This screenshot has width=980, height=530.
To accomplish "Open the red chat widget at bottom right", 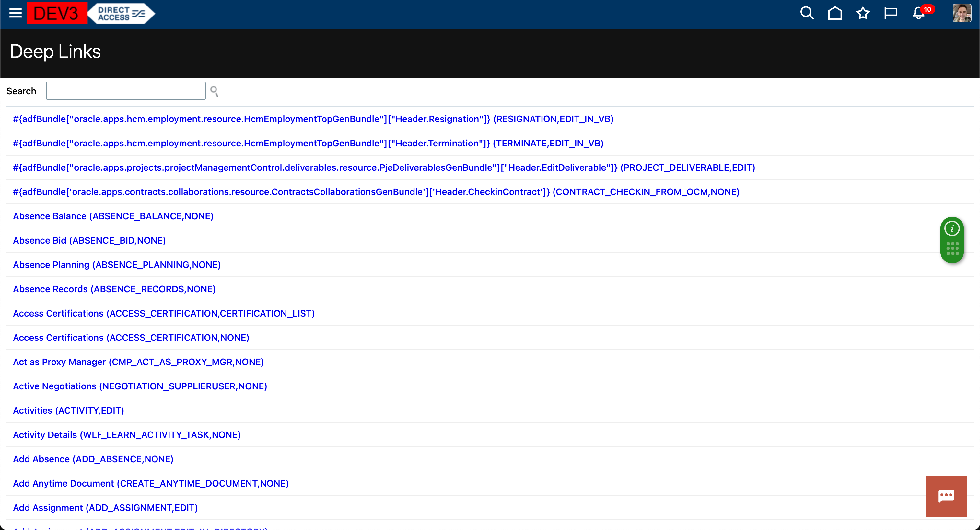I will (946, 496).
